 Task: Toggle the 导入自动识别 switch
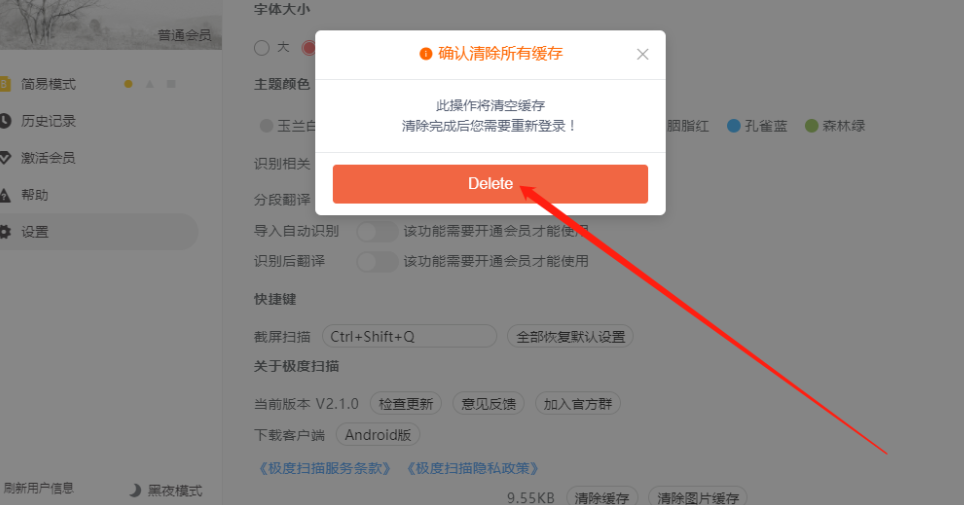pyautogui.click(x=377, y=231)
